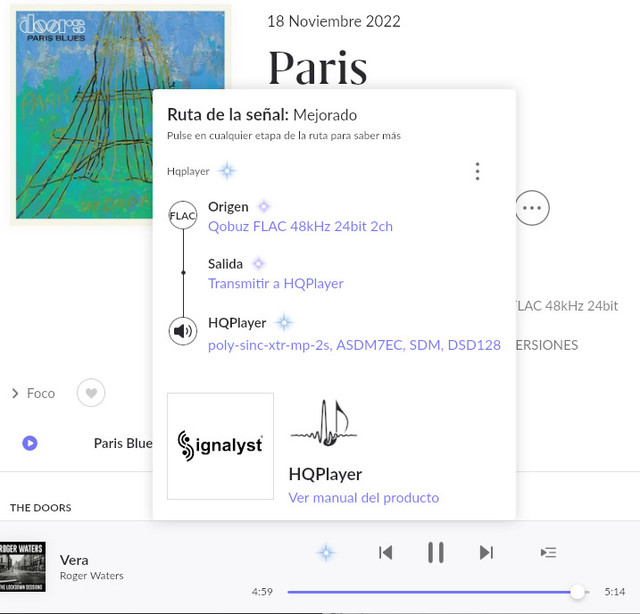
Task: Expand the Foco section
Action: 33,394
